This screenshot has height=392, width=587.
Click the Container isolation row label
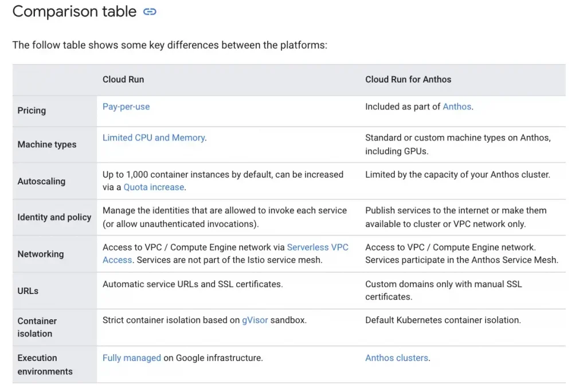pos(37,327)
